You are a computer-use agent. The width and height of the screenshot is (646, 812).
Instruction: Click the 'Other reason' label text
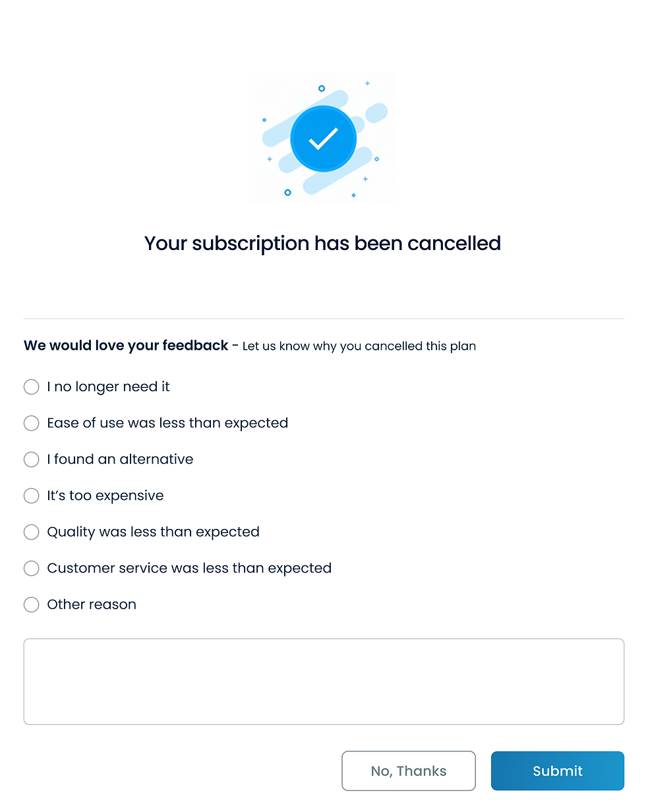point(92,605)
